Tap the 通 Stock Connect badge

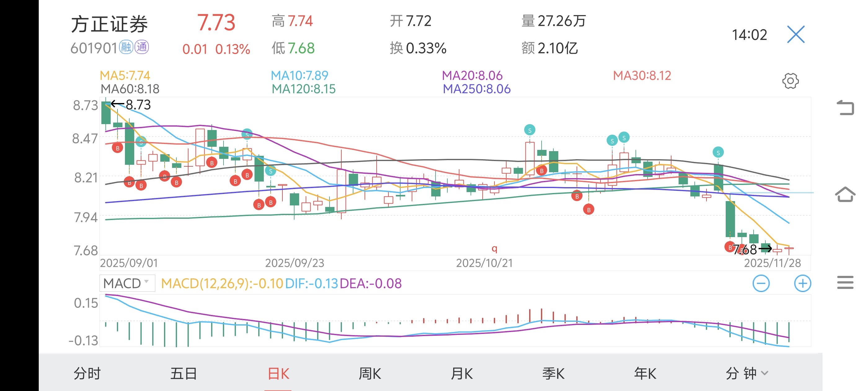coord(142,47)
